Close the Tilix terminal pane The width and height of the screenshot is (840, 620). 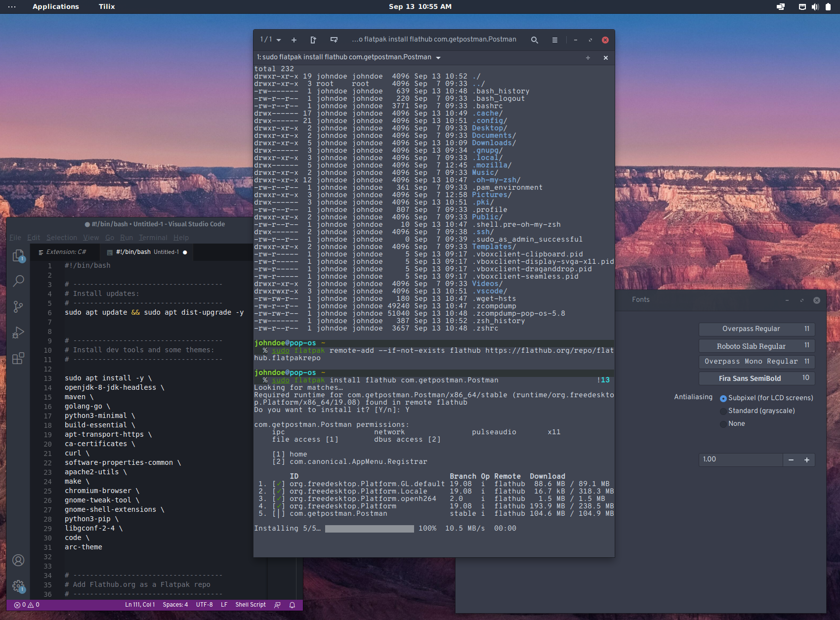tap(606, 58)
